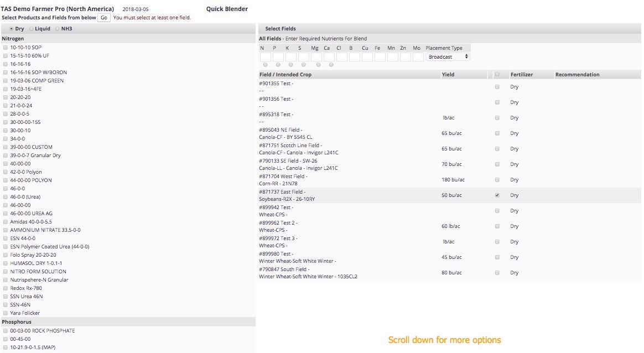Uncheck the East Field Soybeans checkbox
644x353 pixels.
[x=497, y=195]
